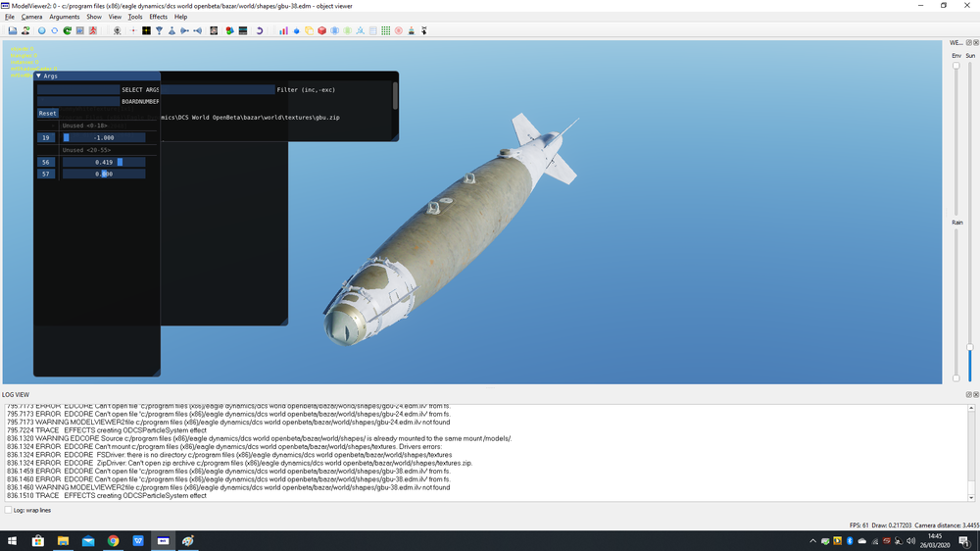980x551 pixels.
Task: Click the Filter (inc,-exc) input field
Action: (218, 89)
